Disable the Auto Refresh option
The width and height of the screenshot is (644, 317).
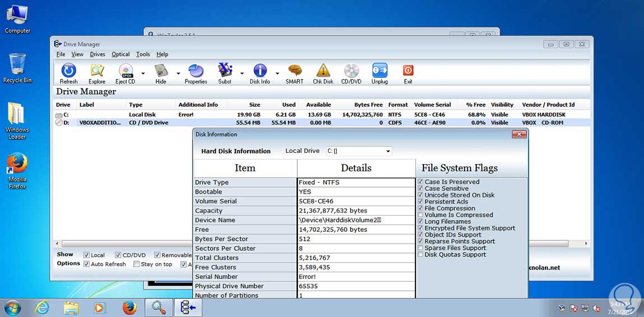pyautogui.click(x=86, y=264)
